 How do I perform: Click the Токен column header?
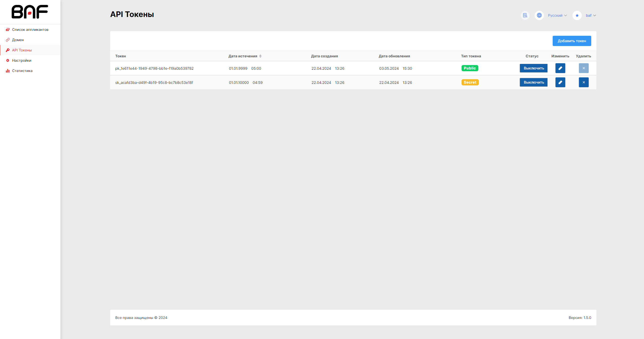pyautogui.click(x=121, y=56)
